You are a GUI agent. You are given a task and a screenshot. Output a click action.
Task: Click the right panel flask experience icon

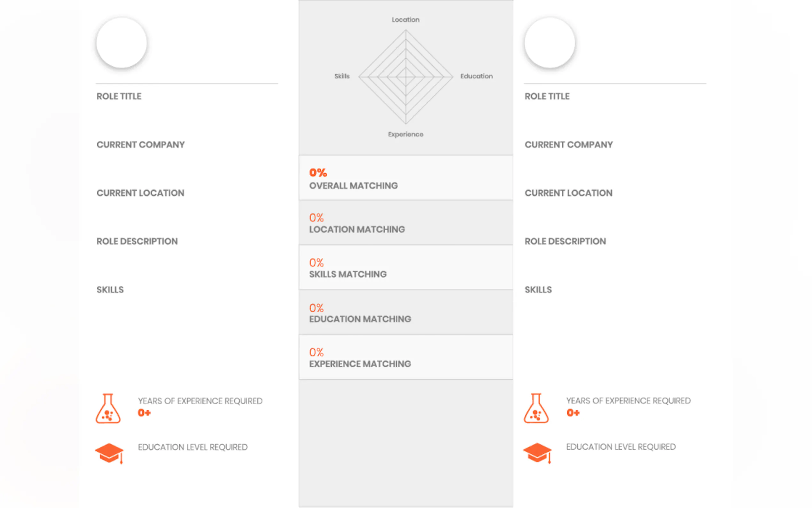tap(536, 409)
